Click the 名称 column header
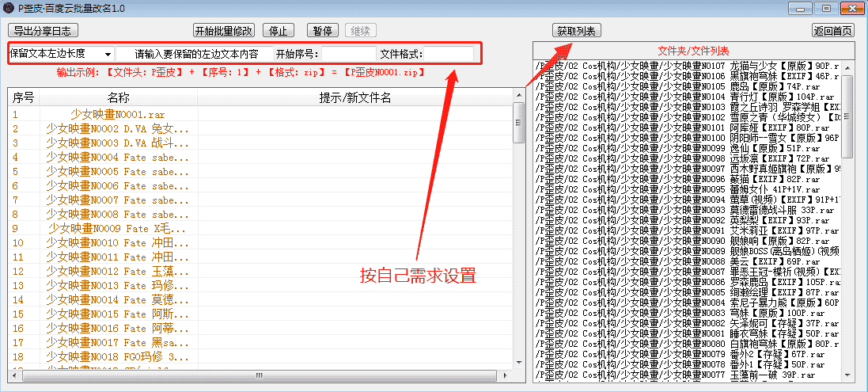 coord(118,97)
